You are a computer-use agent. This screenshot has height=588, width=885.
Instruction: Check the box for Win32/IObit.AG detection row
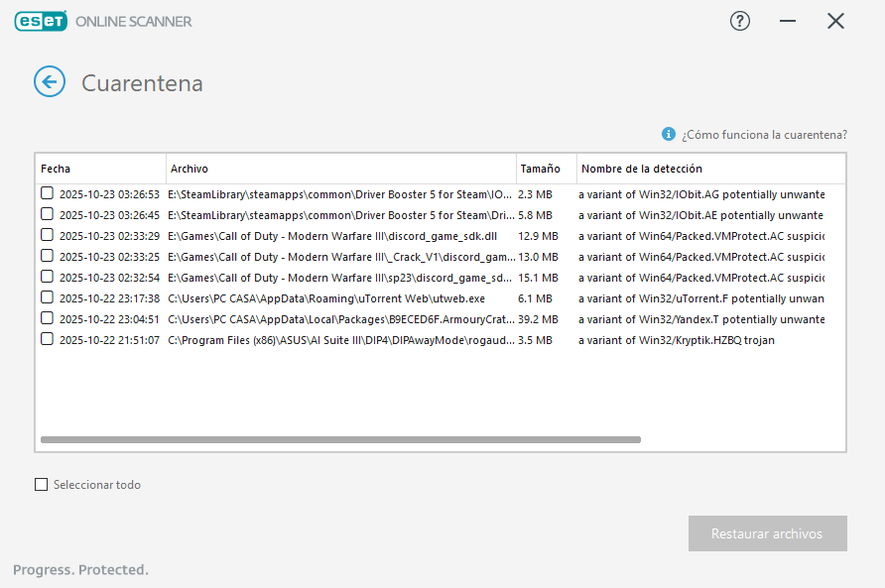pos(47,194)
